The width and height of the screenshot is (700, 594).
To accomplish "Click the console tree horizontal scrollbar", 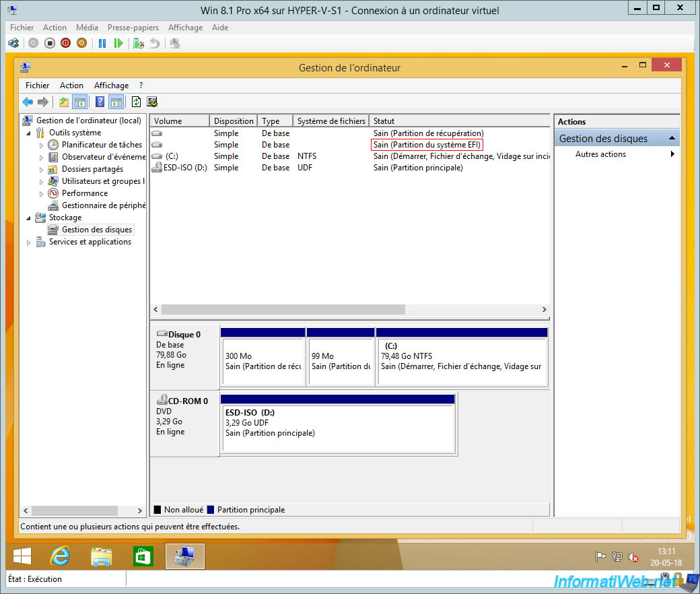I will (75, 510).
